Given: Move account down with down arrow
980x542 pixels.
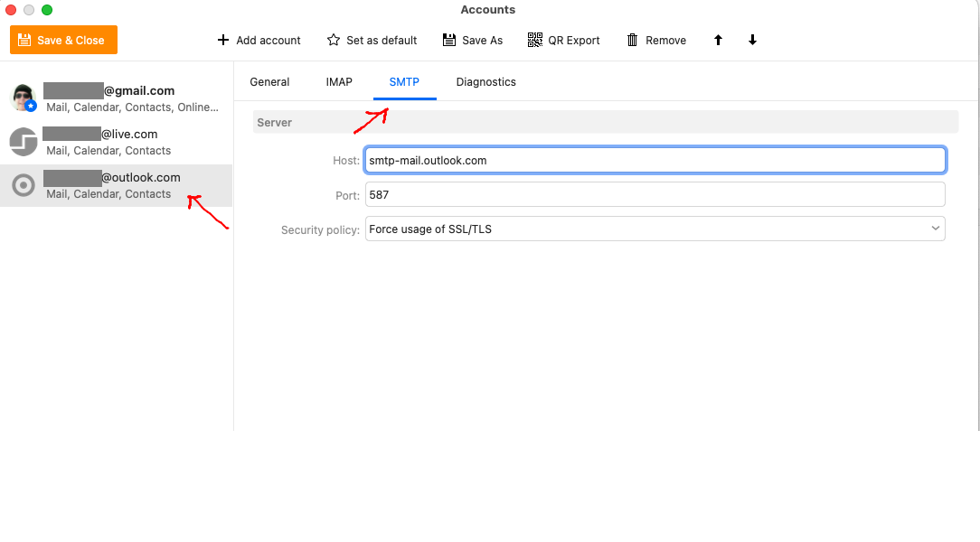Looking at the screenshot, I should pos(752,40).
